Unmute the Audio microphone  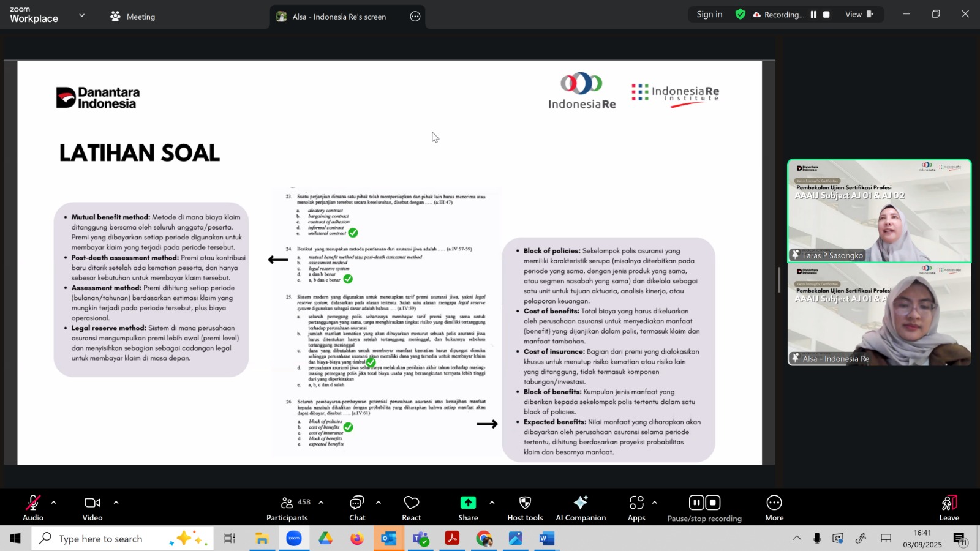pos(33,508)
